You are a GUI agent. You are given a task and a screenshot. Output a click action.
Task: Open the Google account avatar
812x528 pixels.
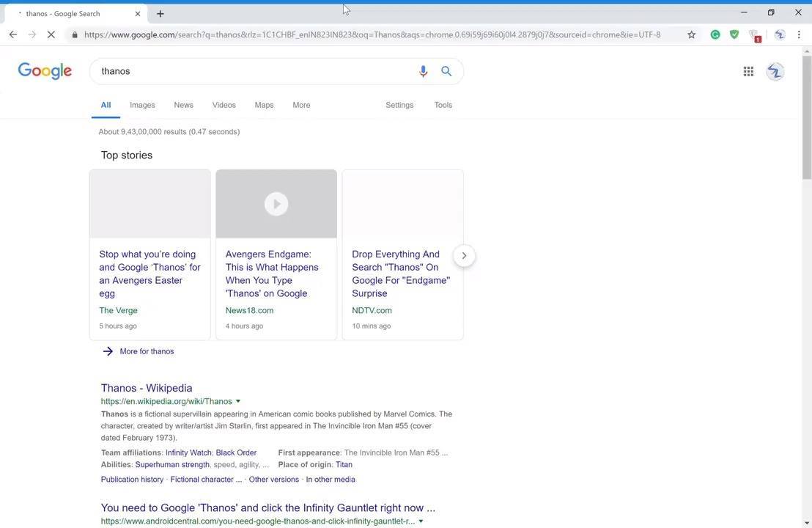pos(775,72)
